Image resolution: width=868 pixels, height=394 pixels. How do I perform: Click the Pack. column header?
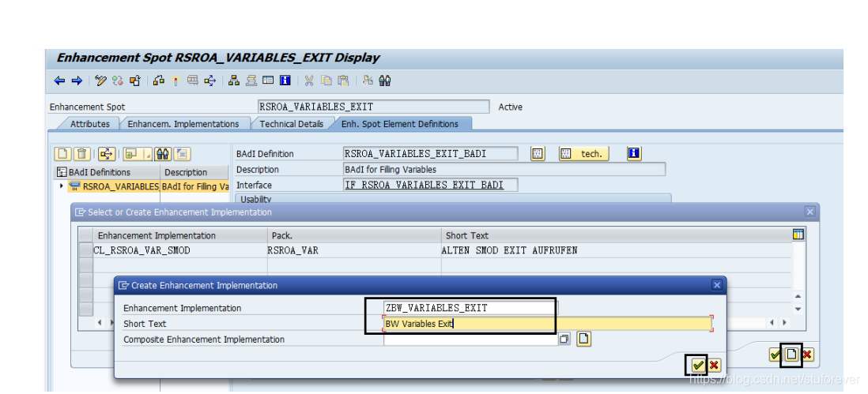[x=354, y=235]
